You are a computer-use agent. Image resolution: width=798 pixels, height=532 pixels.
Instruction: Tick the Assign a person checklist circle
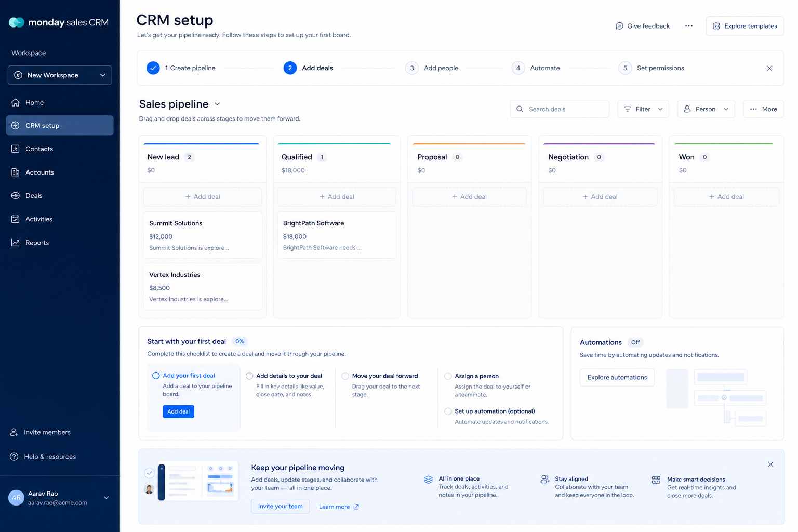tap(448, 376)
